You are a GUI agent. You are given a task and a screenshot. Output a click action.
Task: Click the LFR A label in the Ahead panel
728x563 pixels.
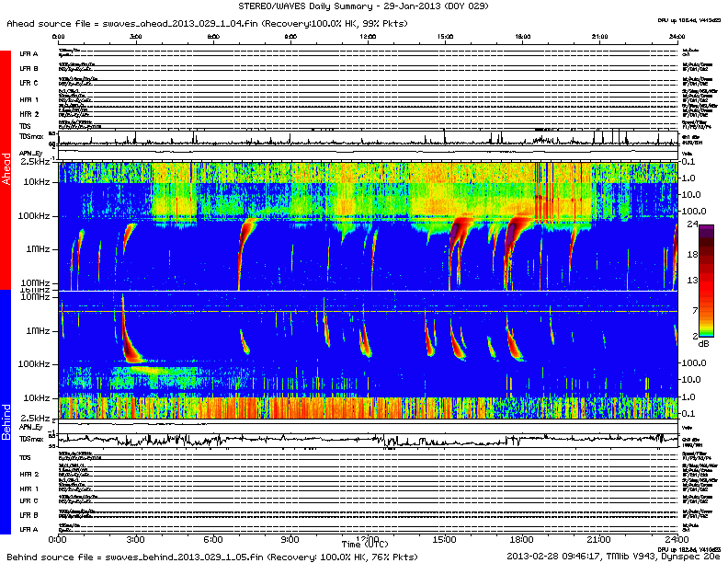(28, 54)
